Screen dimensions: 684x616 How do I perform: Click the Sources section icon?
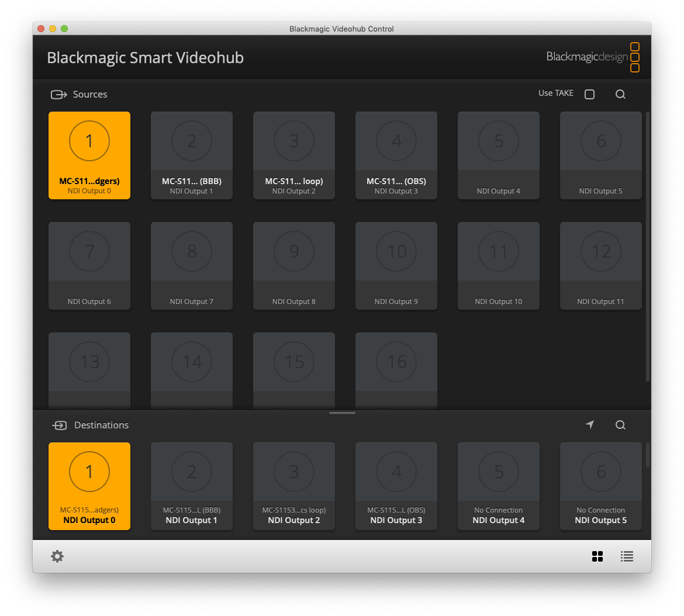59,95
